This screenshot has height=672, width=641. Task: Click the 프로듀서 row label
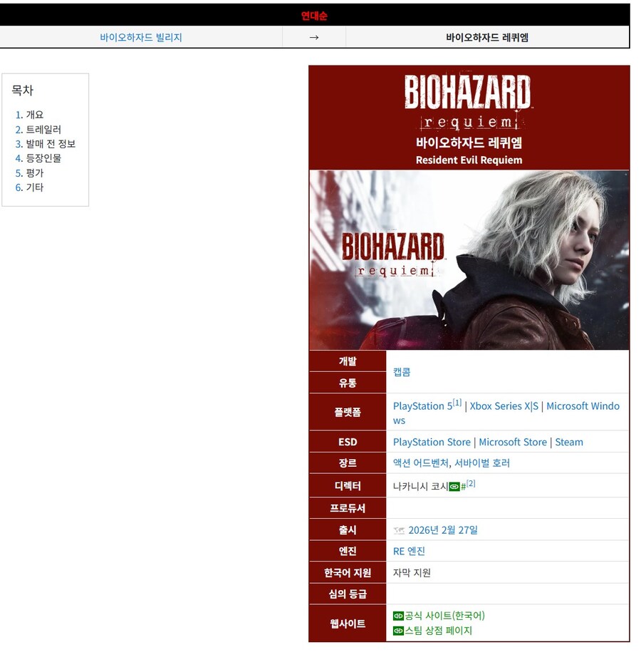(x=348, y=508)
